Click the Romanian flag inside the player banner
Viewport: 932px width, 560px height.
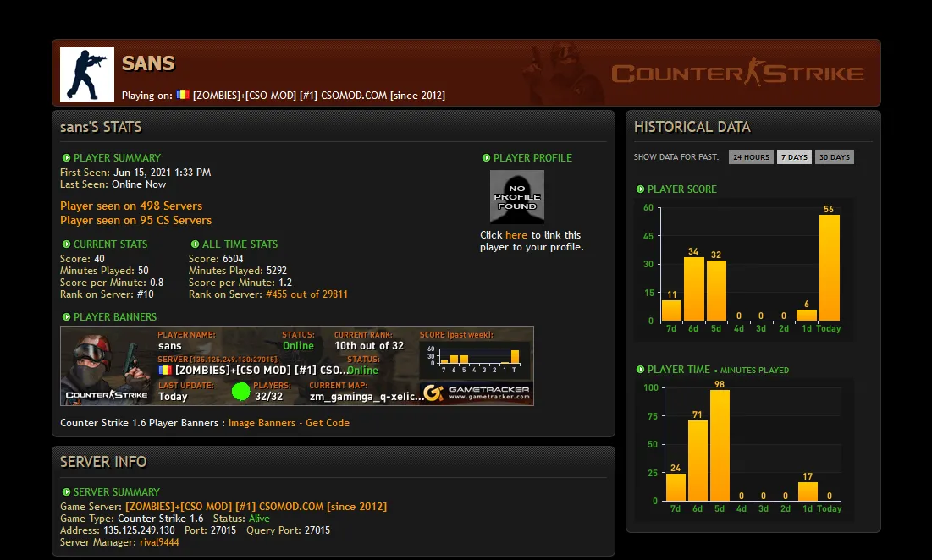[x=165, y=370]
